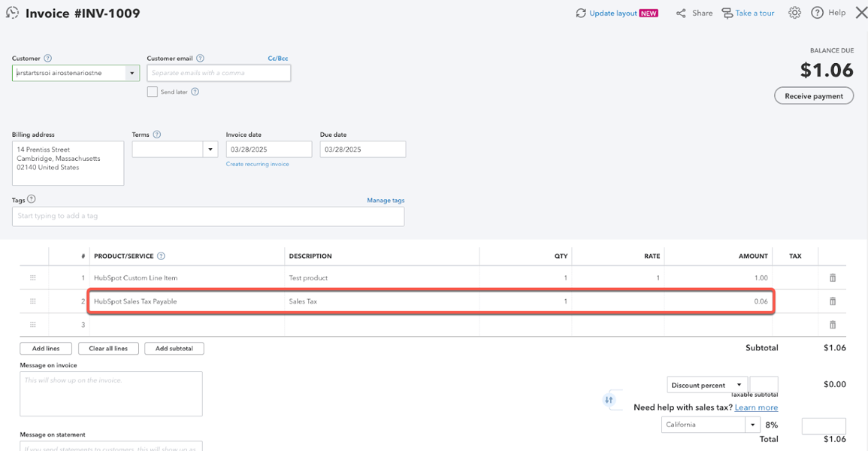Screen dimensions: 868x451
Task: Click the Product/Service help info icon
Action: pos(161,256)
